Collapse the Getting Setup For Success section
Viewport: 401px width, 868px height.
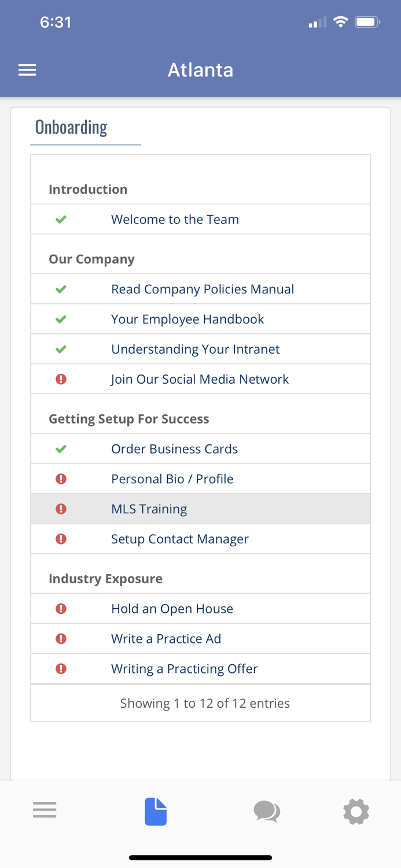tap(129, 418)
